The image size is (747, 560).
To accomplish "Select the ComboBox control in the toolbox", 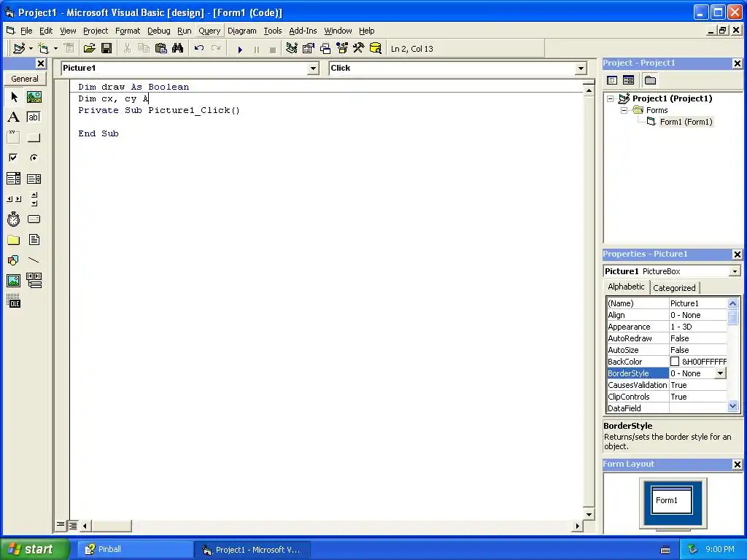I will coord(14,179).
